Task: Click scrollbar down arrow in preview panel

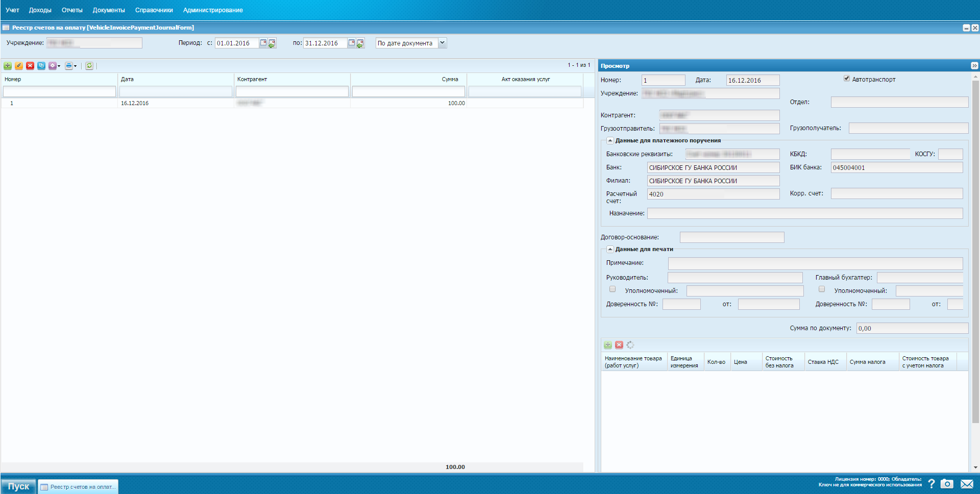Action: [975, 467]
